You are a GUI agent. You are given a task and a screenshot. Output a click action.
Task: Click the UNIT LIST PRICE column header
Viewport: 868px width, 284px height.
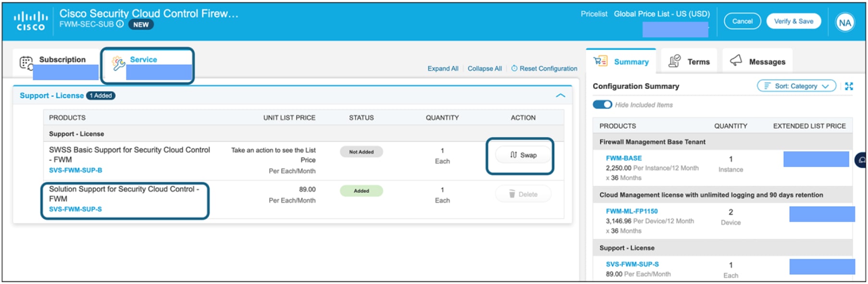[289, 117]
